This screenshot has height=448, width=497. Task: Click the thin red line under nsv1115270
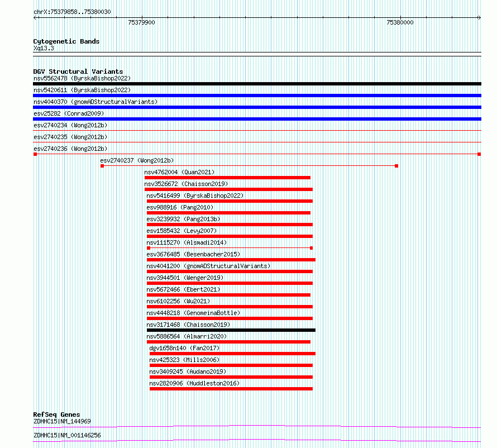coord(230,248)
